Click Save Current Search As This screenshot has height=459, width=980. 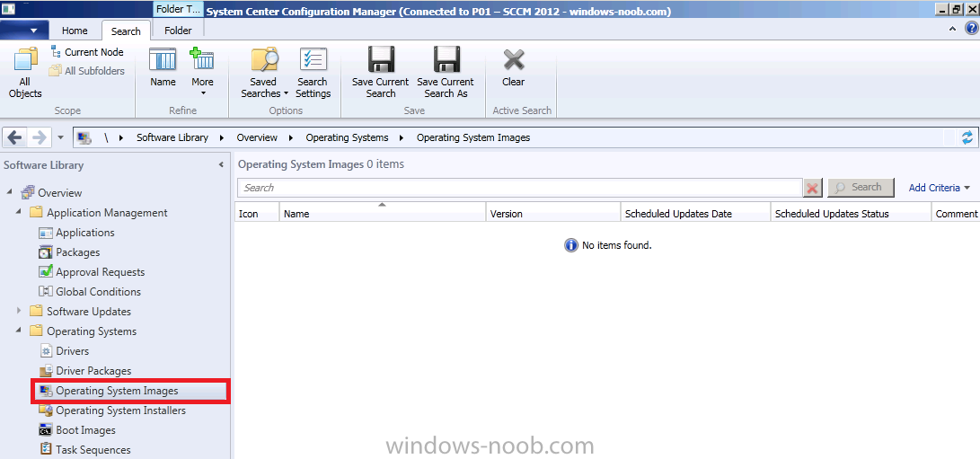coord(446,72)
